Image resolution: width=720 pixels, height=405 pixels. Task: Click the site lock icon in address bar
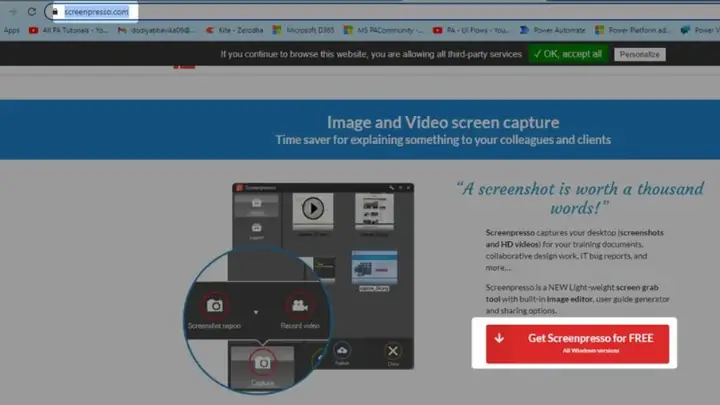tap(56, 11)
